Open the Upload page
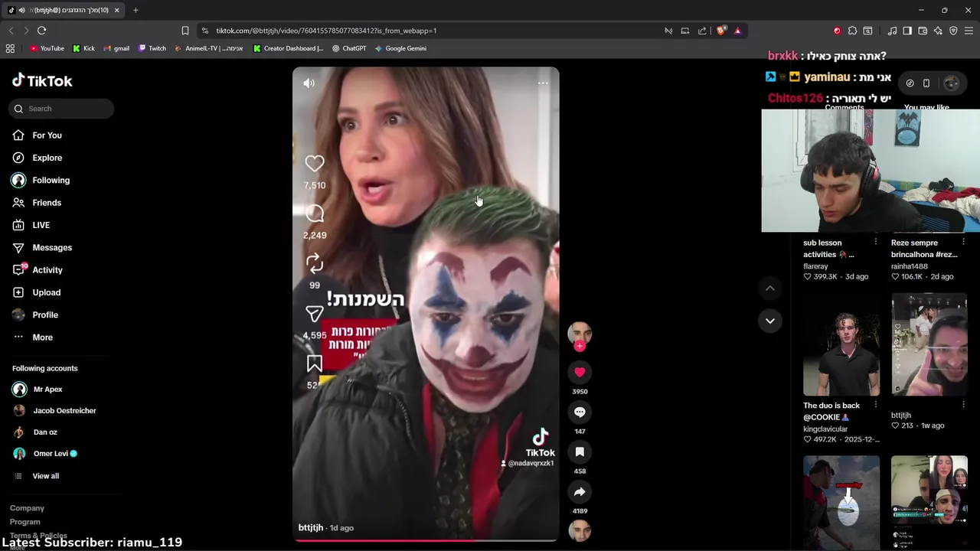The image size is (980, 551). tap(46, 292)
